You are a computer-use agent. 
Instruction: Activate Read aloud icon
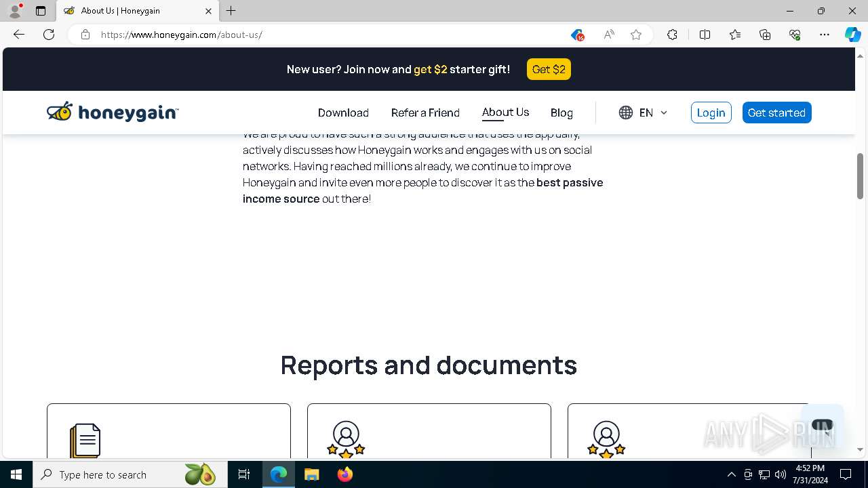point(609,35)
